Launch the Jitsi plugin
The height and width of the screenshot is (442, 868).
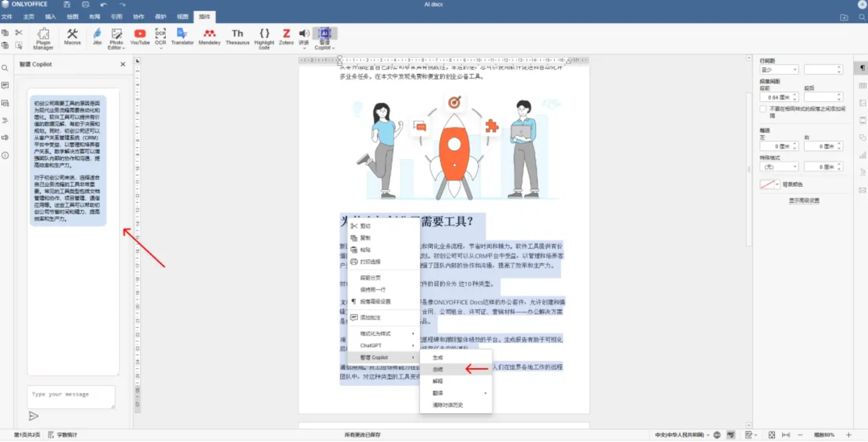pyautogui.click(x=97, y=37)
